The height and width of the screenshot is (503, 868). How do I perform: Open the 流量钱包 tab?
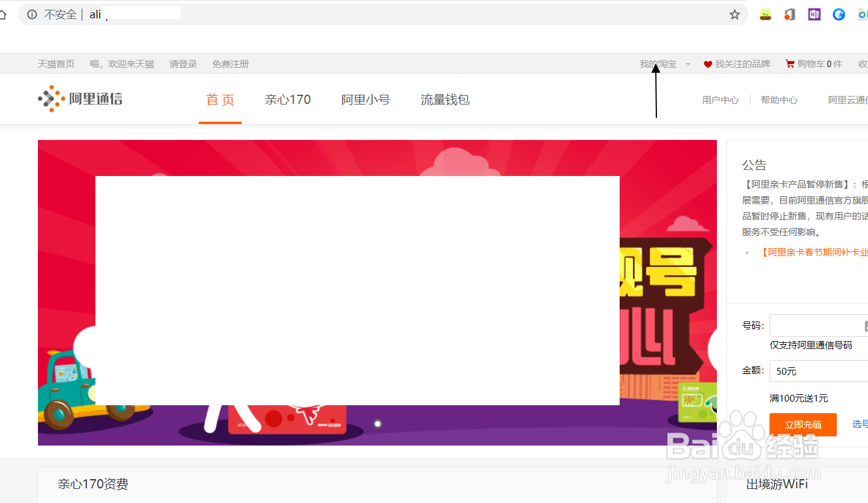445,100
